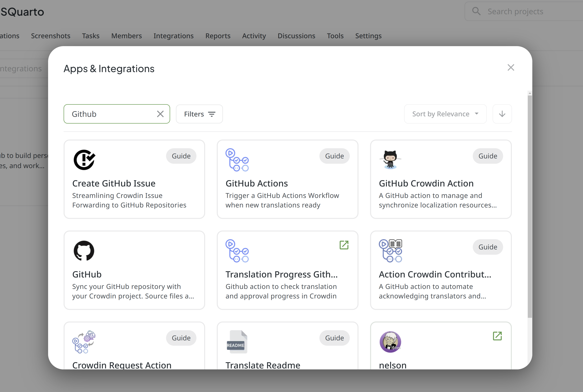Select the GitHub app card title

[87, 275]
